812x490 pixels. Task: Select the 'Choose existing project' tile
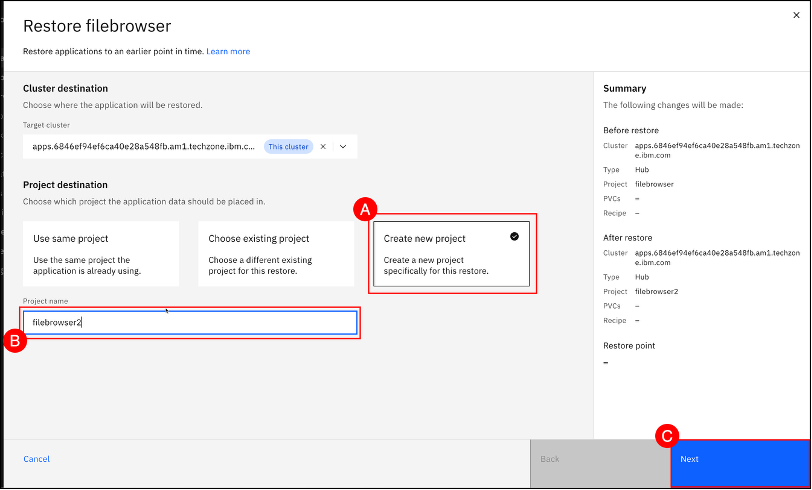point(276,254)
